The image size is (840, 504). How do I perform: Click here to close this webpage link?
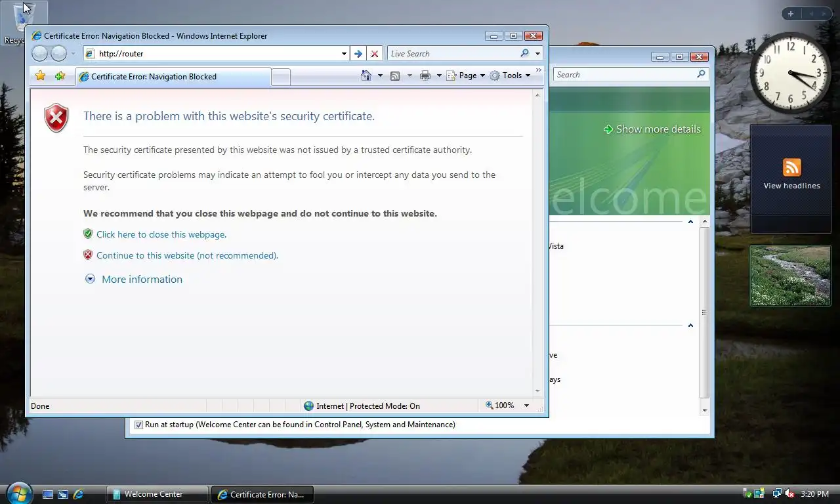tap(161, 234)
